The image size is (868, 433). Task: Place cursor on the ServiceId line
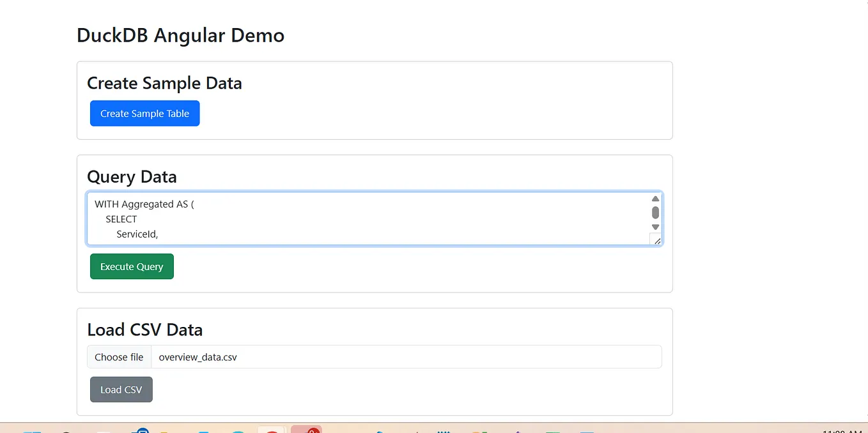pyautogui.click(x=137, y=234)
